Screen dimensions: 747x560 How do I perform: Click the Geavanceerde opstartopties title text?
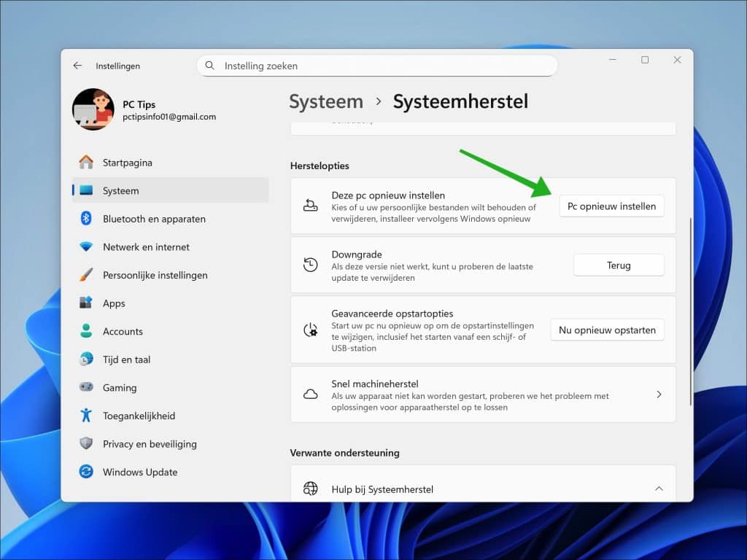tap(392, 314)
